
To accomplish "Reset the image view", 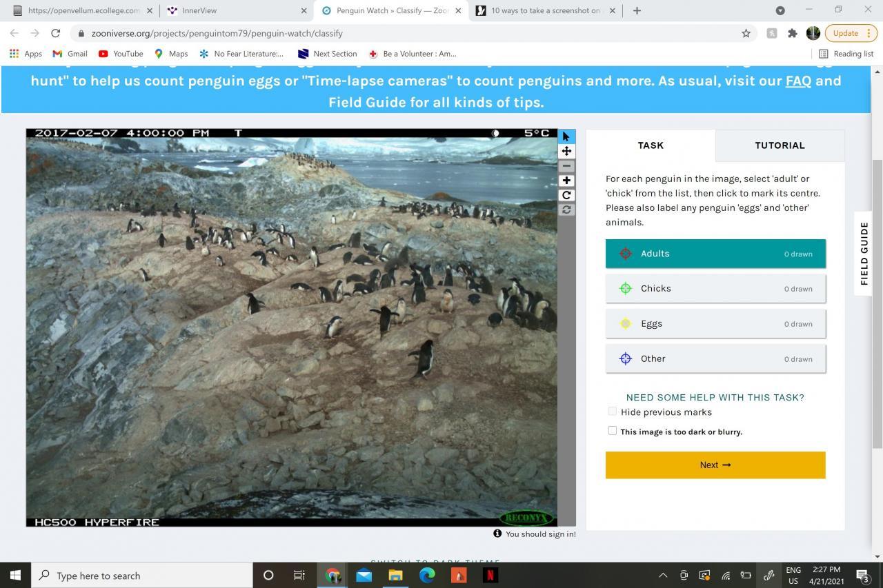I will click(566, 210).
